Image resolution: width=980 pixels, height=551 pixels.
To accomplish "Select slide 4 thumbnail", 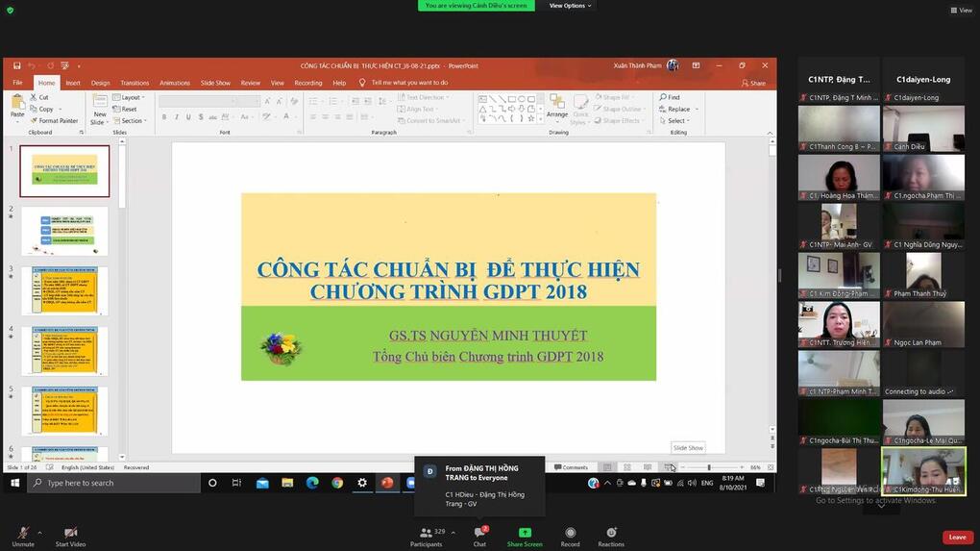I will pyautogui.click(x=64, y=352).
